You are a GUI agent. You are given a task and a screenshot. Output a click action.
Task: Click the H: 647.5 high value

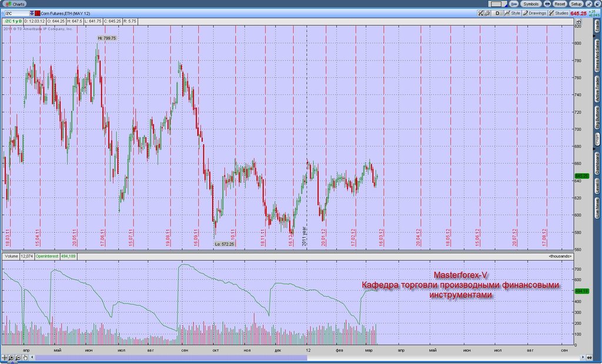(x=75, y=21)
